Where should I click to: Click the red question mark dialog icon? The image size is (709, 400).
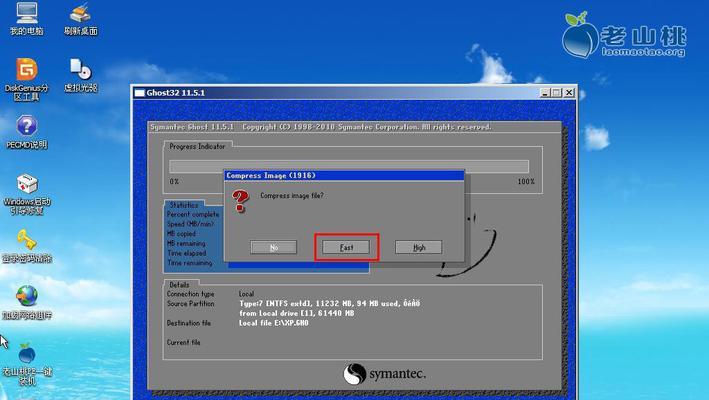point(240,201)
